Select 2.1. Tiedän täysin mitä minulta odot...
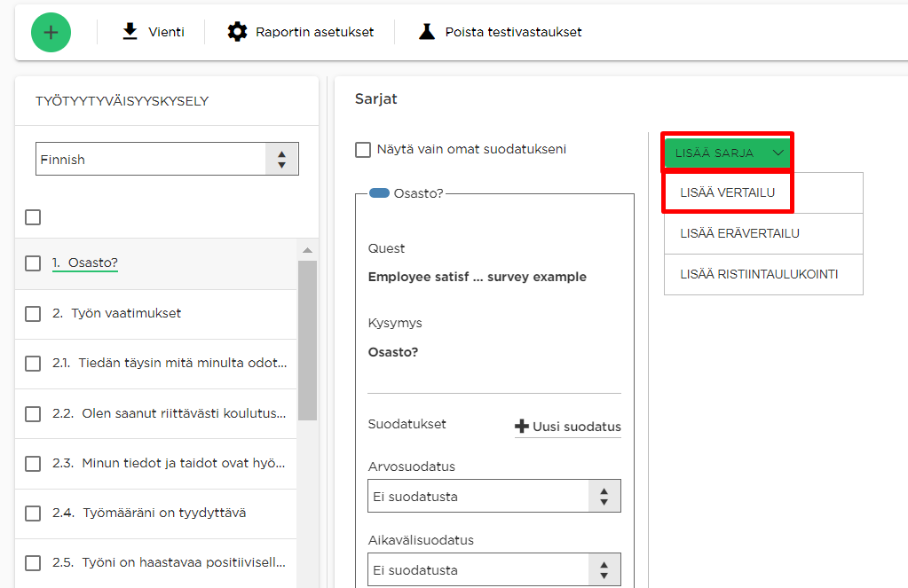 [170, 363]
